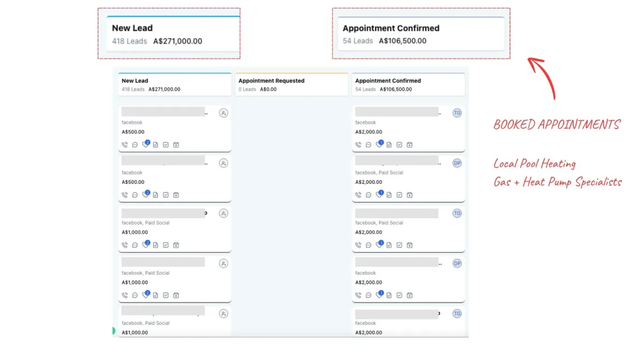This screenshot has height=353, width=644.
Task: Click the A$1,000.00 value on the third New Lead card
Action: [x=133, y=232]
